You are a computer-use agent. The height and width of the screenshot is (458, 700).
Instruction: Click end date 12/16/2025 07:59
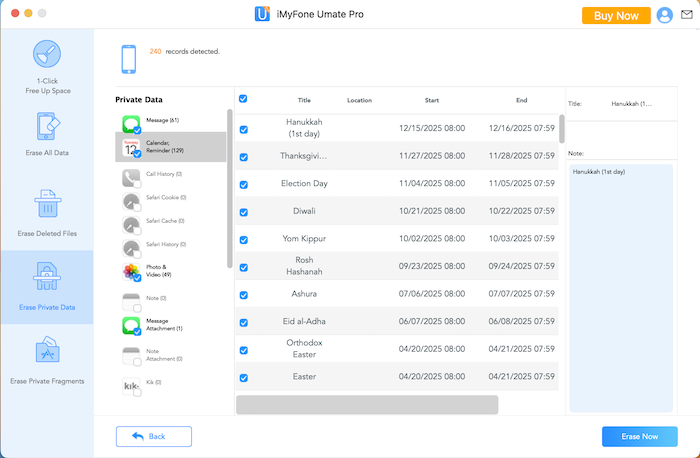tap(521, 128)
